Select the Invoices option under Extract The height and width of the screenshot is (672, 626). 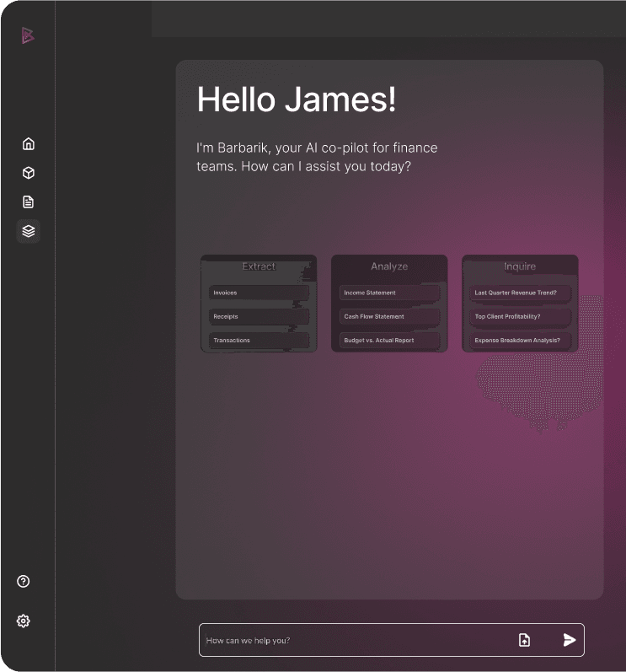point(259,293)
